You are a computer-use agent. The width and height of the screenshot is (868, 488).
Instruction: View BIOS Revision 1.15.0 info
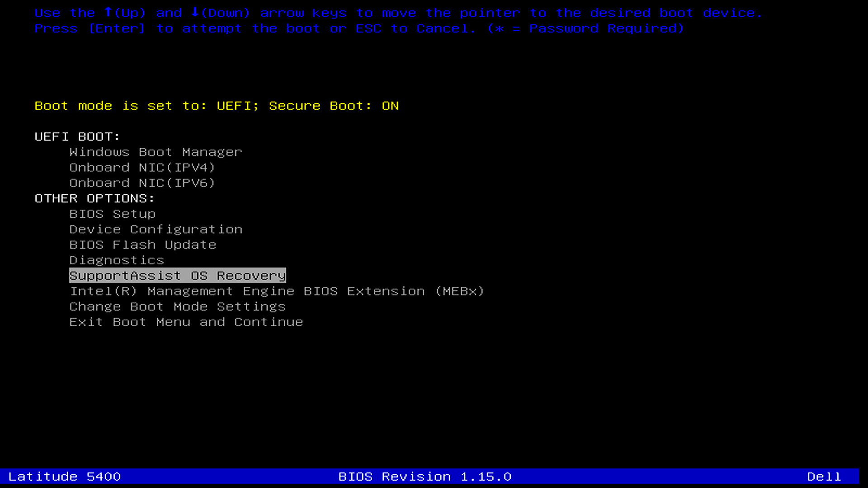coord(425,475)
